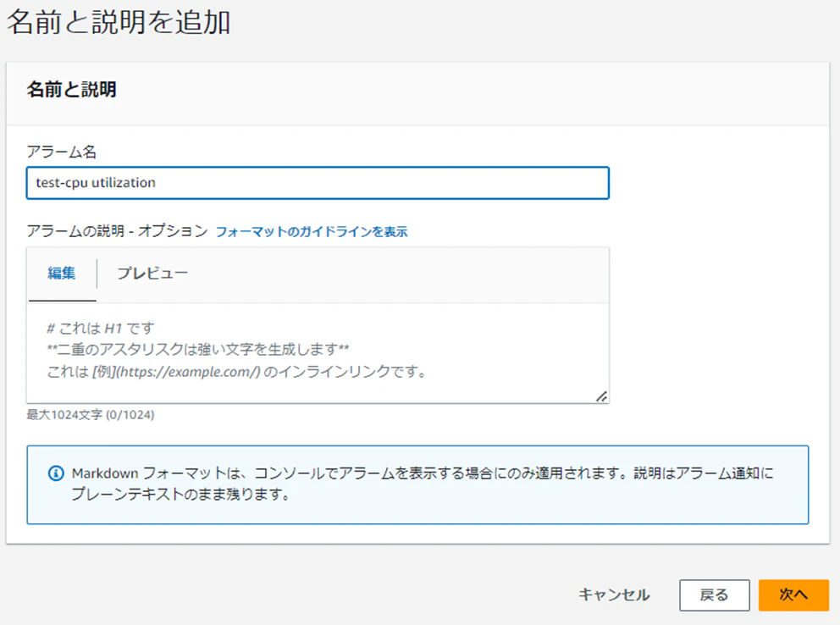Click the description textarea resize handle
Screen dimensions: 840x625
pos(601,395)
